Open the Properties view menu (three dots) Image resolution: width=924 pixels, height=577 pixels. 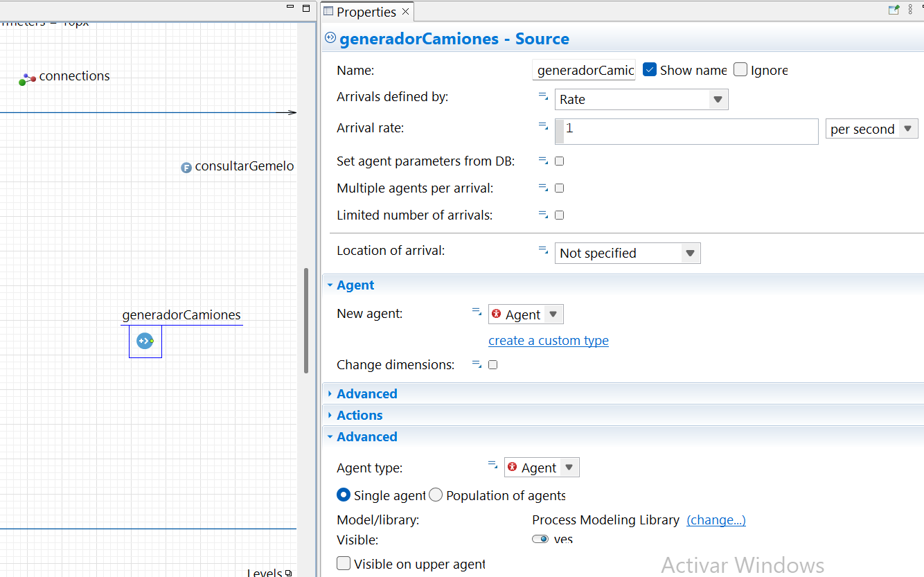point(910,10)
